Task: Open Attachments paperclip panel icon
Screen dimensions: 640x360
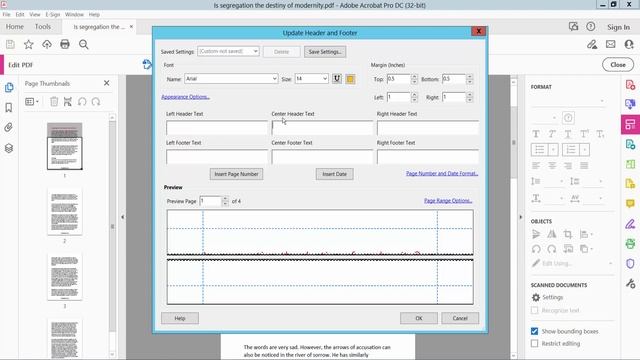Action: point(9,127)
